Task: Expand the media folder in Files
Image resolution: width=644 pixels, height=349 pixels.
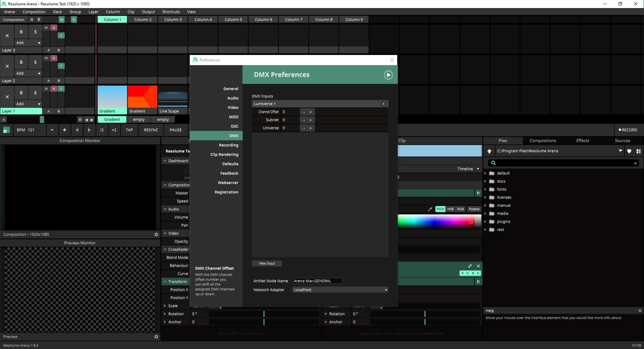Action: pos(485,213)
